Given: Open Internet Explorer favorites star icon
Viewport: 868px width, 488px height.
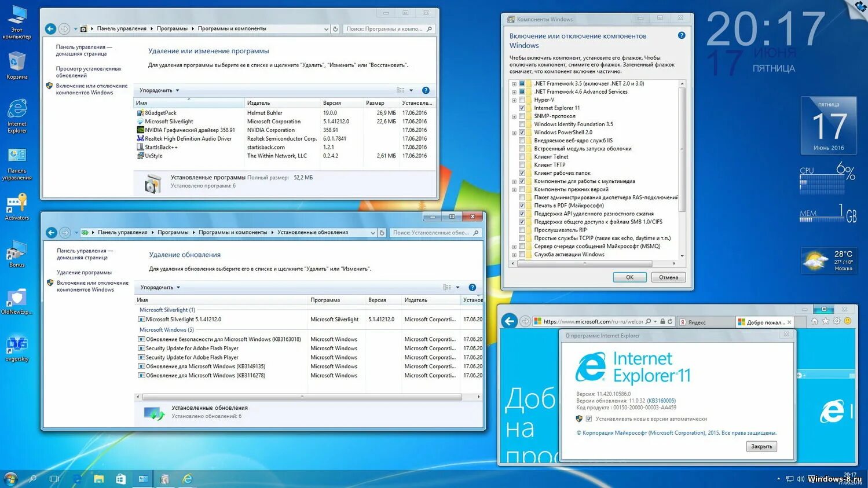Looking at the screenshot, I should click(x=826, y=321).
